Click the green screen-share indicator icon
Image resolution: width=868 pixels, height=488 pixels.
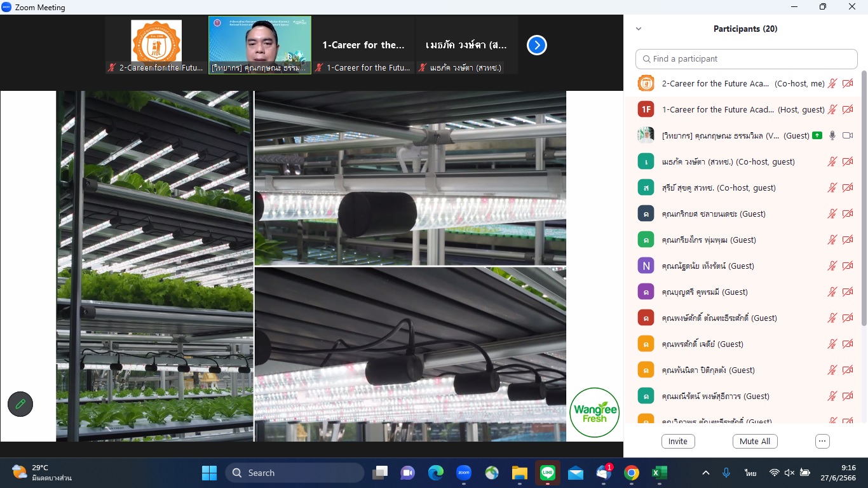pos(817,135)
